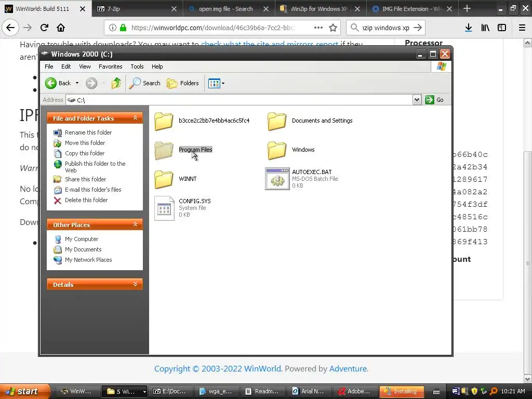Collapse the File and Folder Tasks panel
Image resolution: width=532 pixels, height=399 pixels.
pos(135,118)
